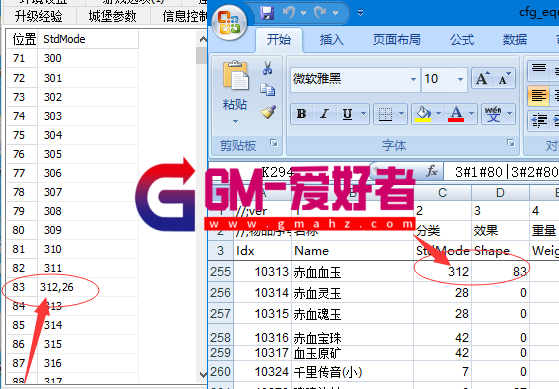Decrease indent with the indent icon
This screenshot has height=389, width=559.
click(x=539, y=121)
